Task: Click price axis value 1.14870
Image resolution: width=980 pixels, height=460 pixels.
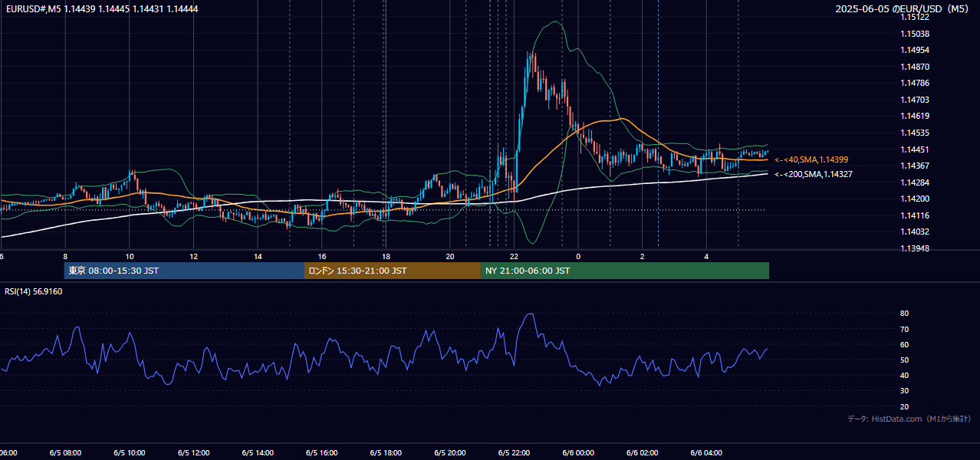Action: pos(915,67)
